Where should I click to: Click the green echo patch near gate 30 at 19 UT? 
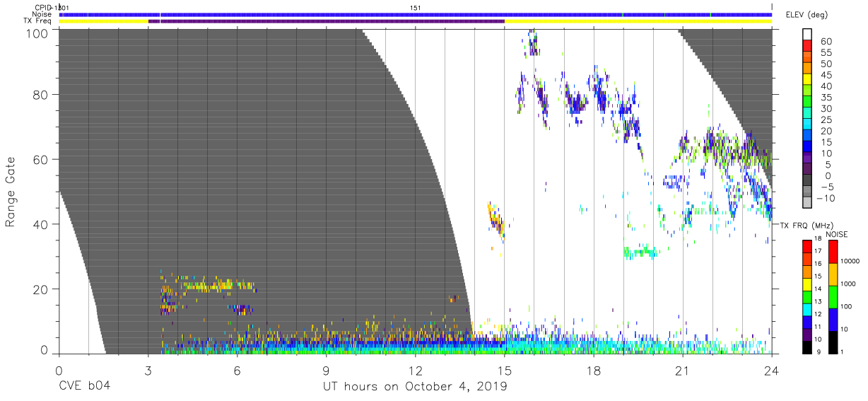[640, 251]
